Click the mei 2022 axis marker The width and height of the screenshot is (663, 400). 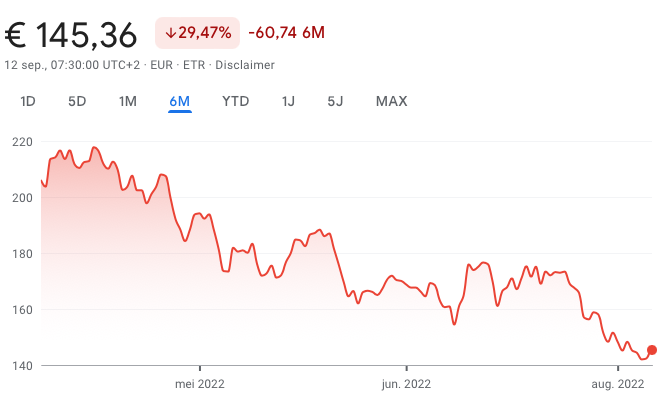click(200, 384)
